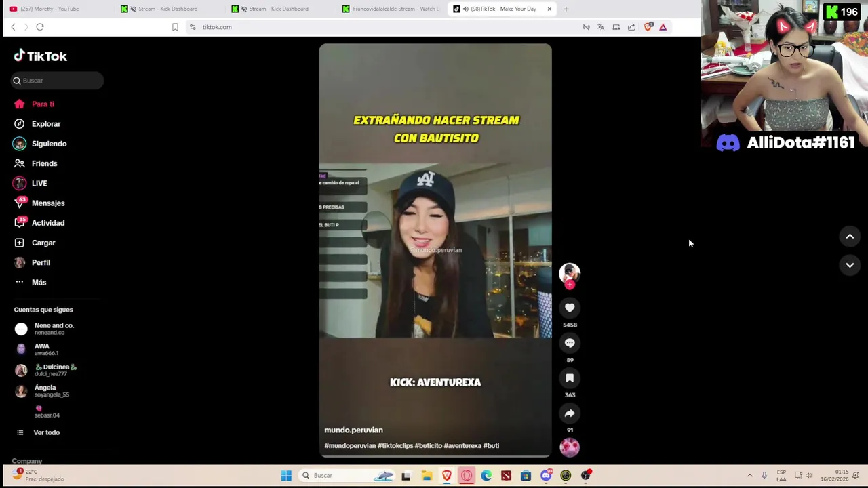Open Dota 2 from taskbar
Image resolution: width=868 pixels, height=488 pixels.
coord(506,476)
